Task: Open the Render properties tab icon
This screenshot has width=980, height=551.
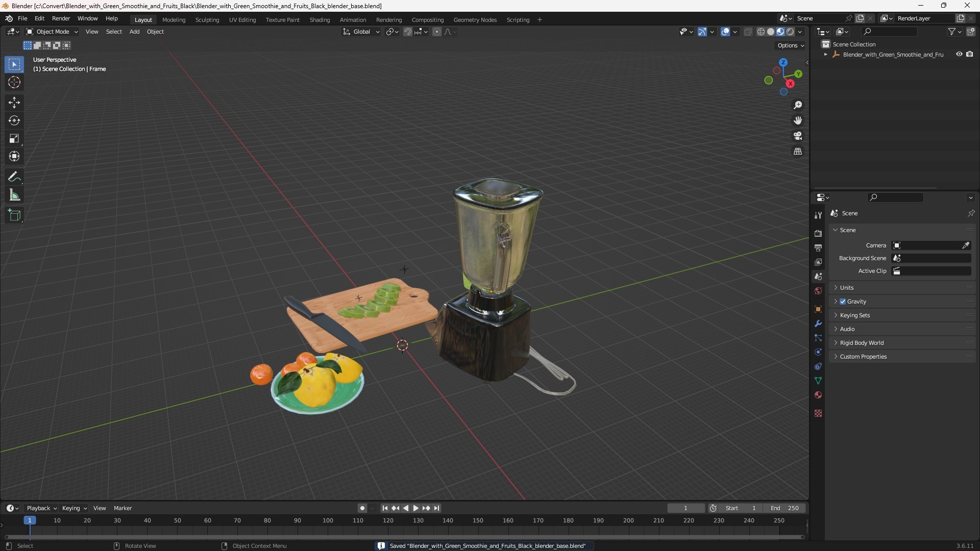Action: [818, 233]
